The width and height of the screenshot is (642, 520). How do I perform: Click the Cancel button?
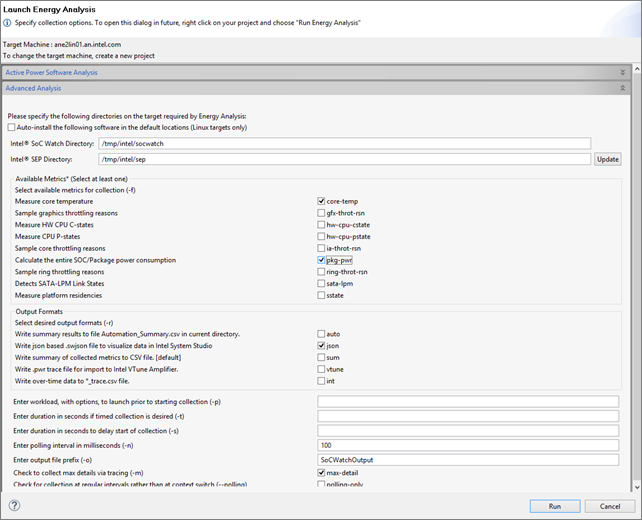(x=604, y=506)
